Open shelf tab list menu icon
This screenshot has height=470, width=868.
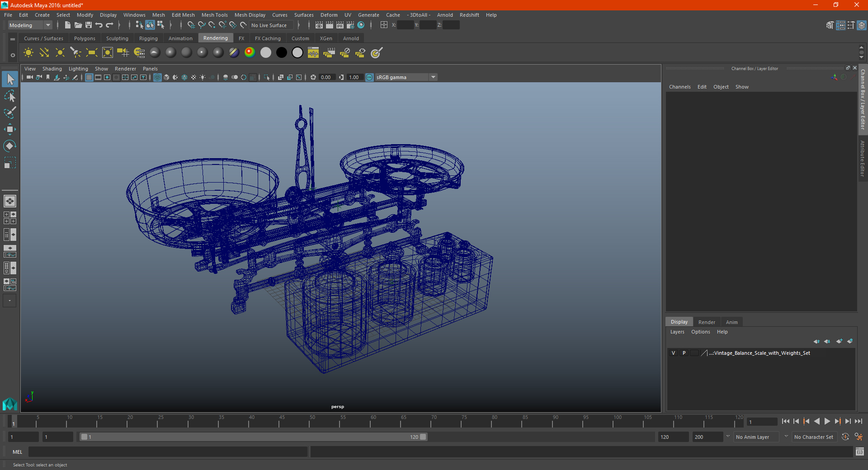pos(13,39)
